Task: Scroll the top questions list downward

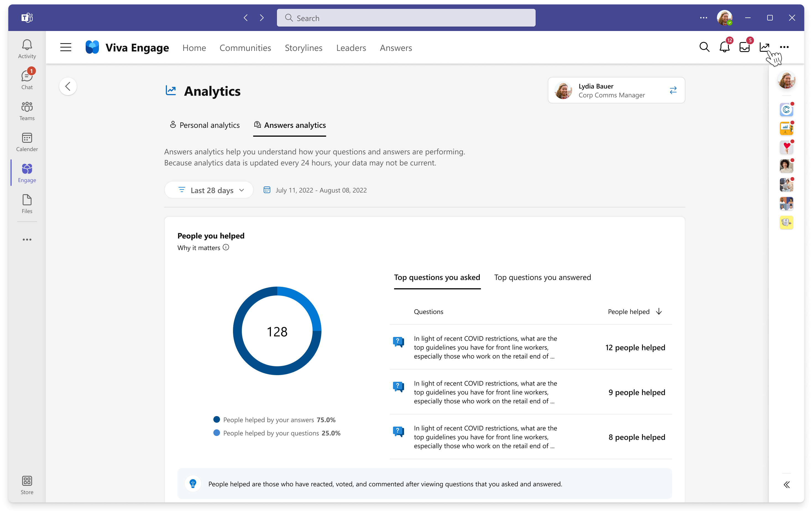Action: point(658,311)
